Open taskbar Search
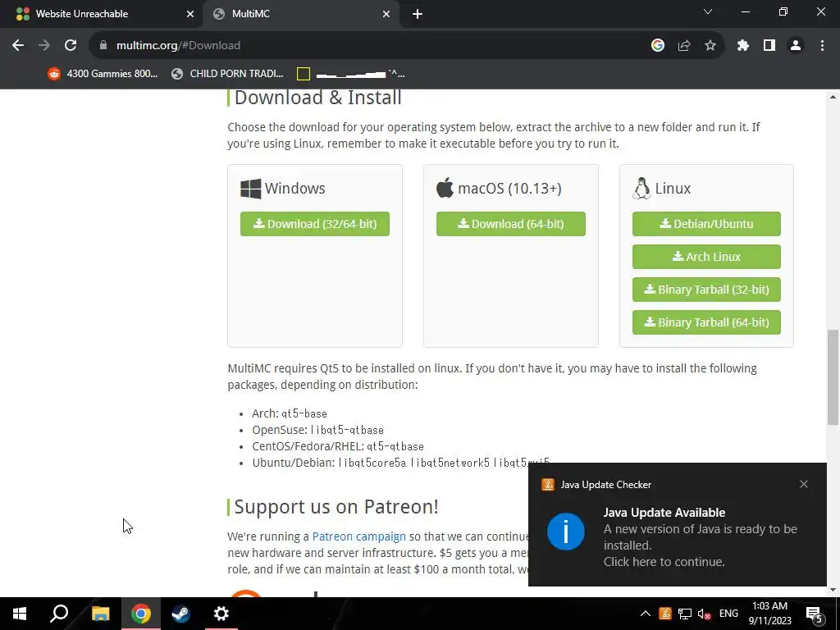This screenshot has height=630, width=840. 59,614
